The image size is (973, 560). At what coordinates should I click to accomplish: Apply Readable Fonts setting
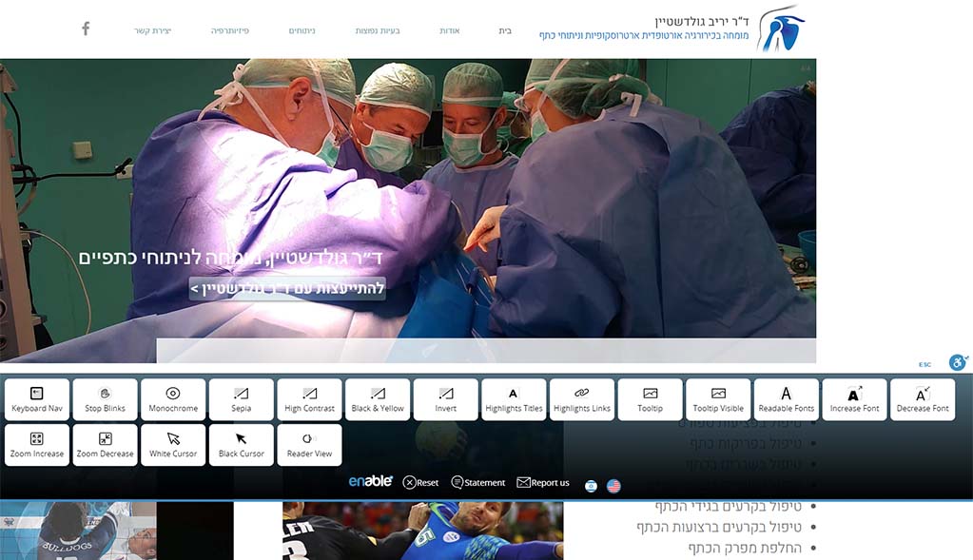pyautogui.click(x=787, y=400)
